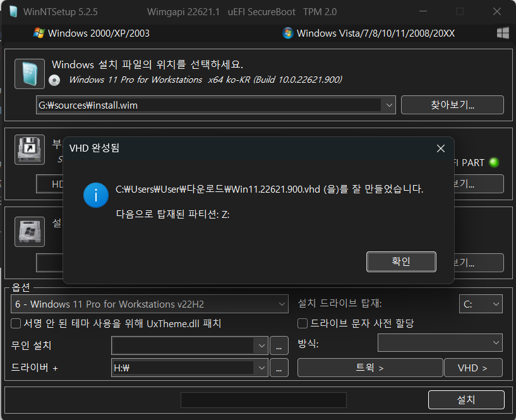Minimize the WinNTSetup window

(423, 11)
